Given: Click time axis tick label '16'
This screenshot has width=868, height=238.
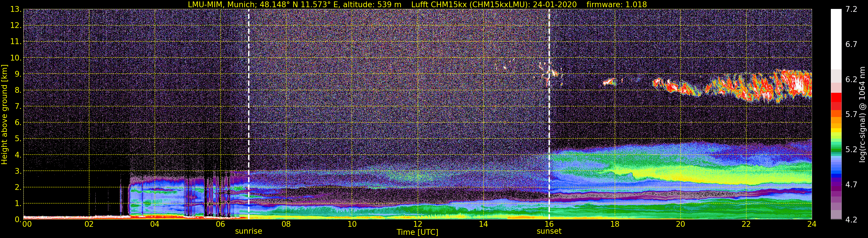Looking at the screenshot, I should pyautogui.click(x=549, y=224).
